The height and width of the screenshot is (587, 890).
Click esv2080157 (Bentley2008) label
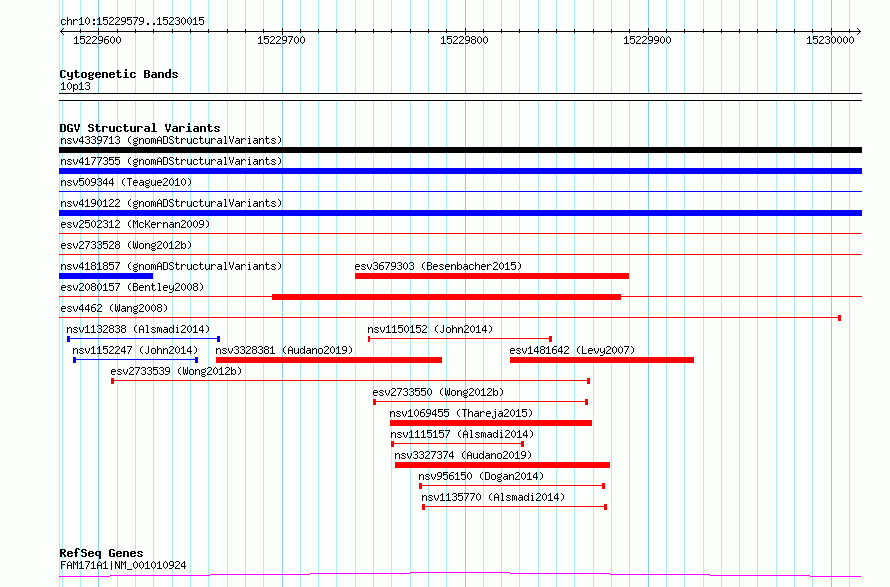coord(132,287)
